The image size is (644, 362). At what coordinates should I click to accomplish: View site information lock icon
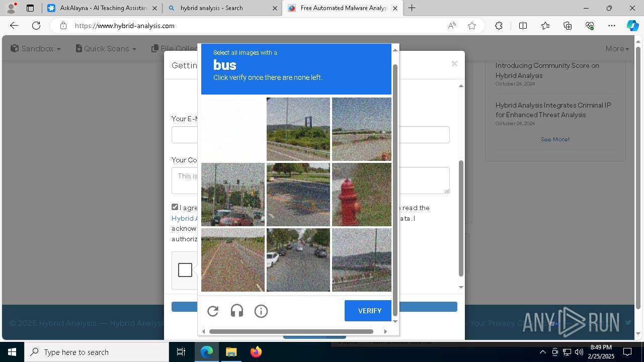click(x=63, y=26)
